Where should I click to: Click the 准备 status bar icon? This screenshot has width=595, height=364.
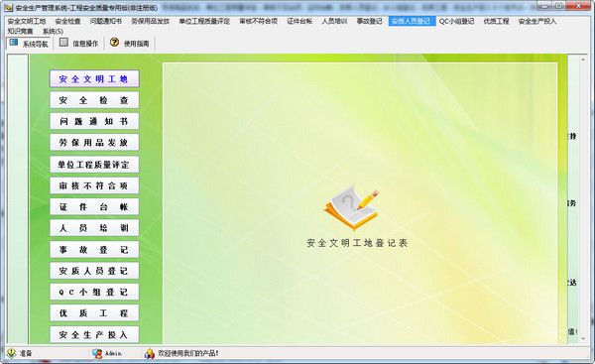click(x=11, y=353)
